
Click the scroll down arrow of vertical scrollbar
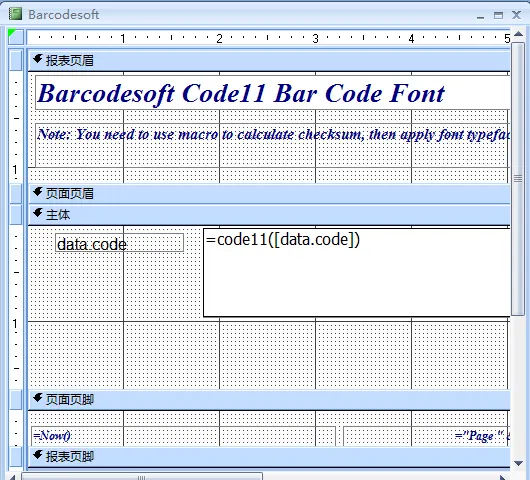coord(518,463)
